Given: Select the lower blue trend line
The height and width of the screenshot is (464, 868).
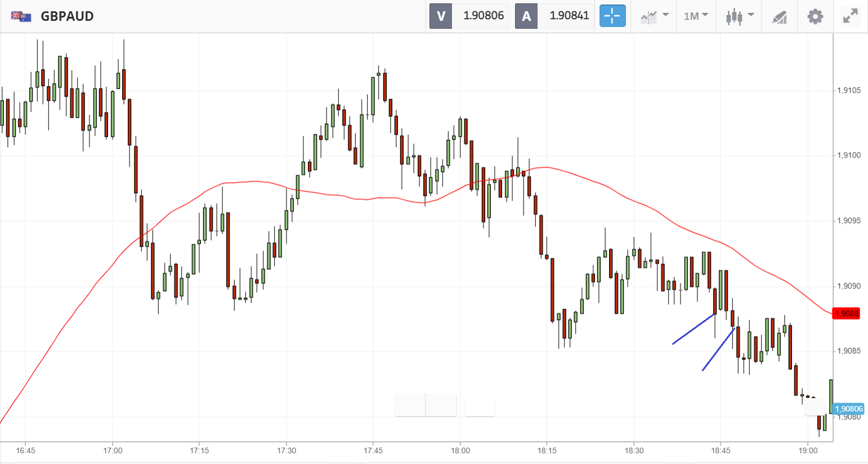Looking at the screenshot, I should pyautogui.click(x=718, y=350).
